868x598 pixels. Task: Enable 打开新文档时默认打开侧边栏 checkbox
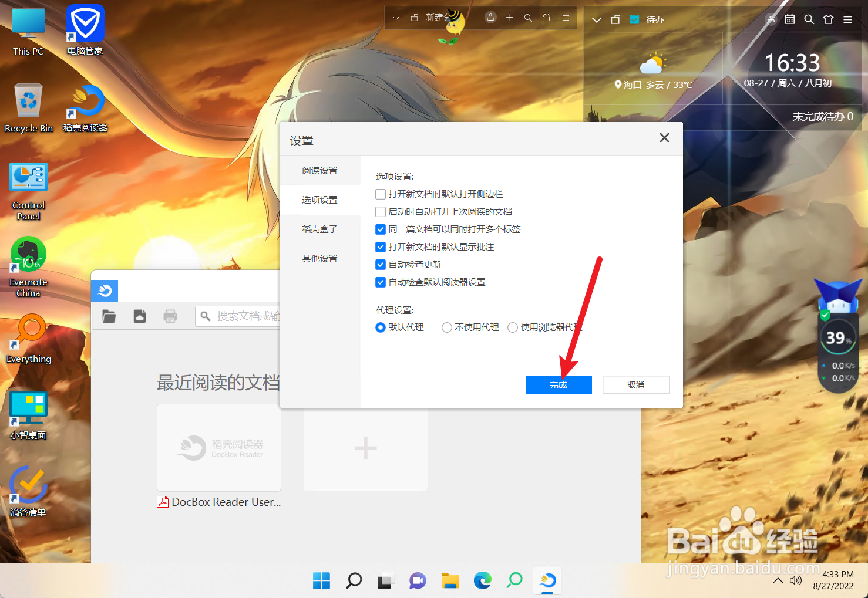(x=381, y=194)
